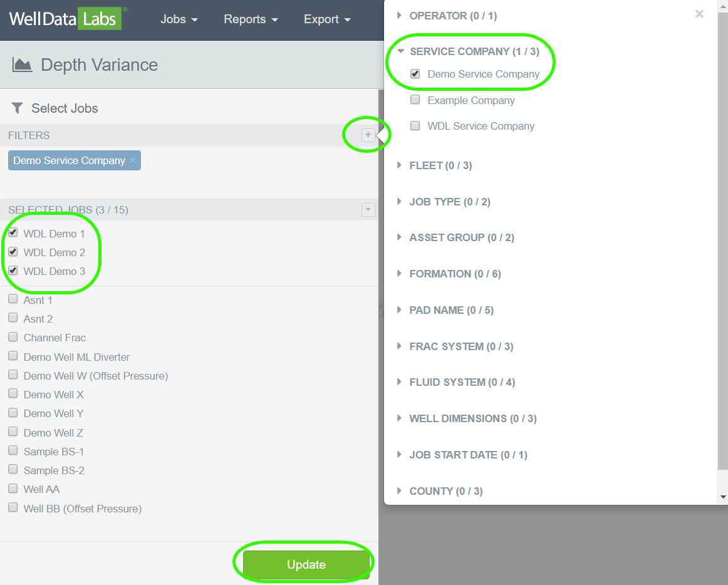Check the Demo Well X job
The width and height of the screenshot is (728, 585).
[x=13, y=394]
